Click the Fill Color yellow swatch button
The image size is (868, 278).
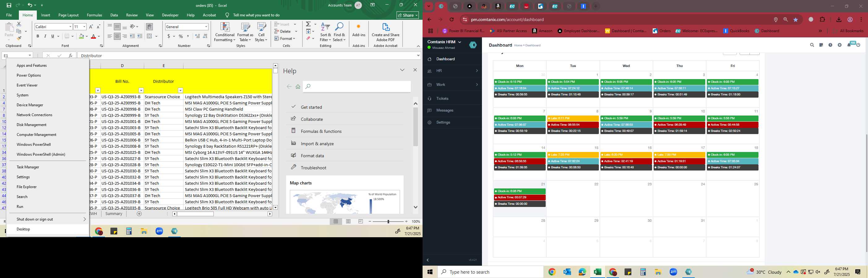coord(81,36)
